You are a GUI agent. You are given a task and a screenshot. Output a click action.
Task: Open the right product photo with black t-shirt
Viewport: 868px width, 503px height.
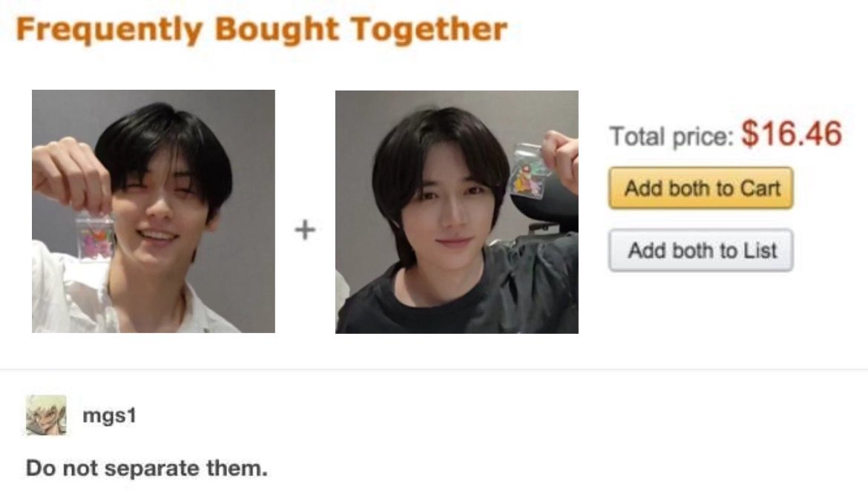(x=457, y=212)
